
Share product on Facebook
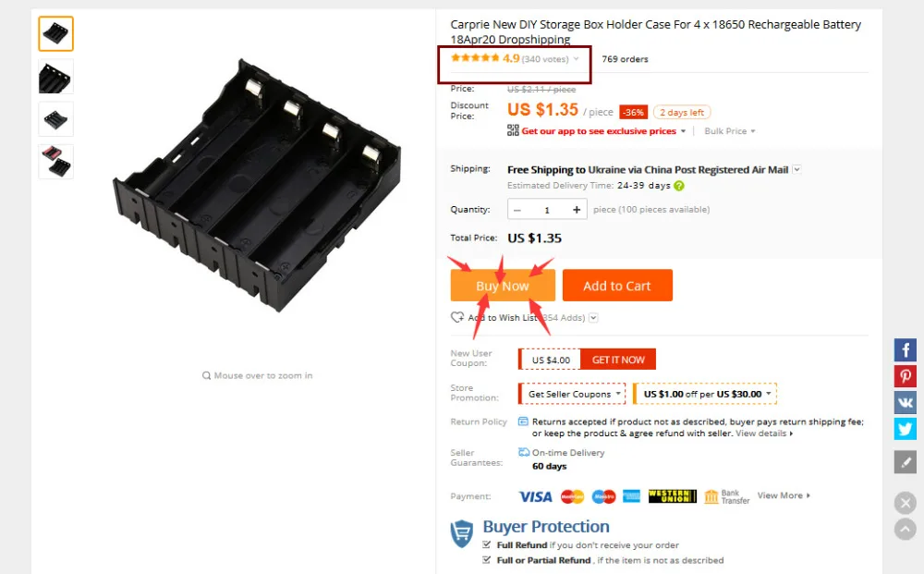pyautogui.click(x=906, y=350)
